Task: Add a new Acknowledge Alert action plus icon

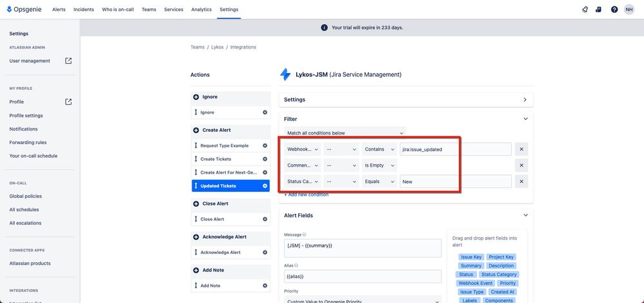Action: 196,237
